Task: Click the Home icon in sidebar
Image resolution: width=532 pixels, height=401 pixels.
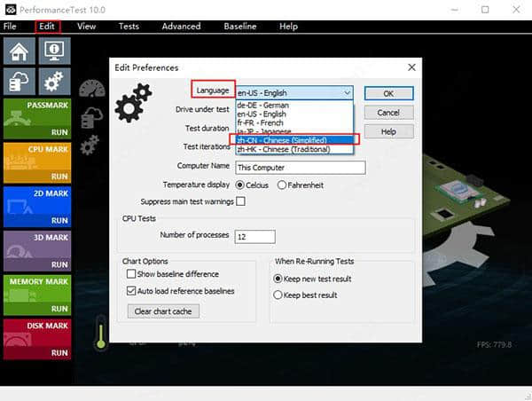Action: tap(19, 51)
